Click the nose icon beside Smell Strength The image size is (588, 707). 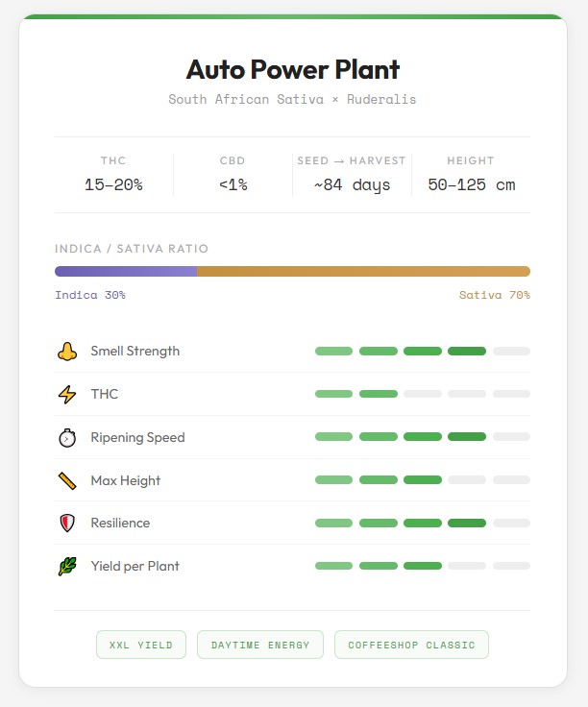pos(66,352)
